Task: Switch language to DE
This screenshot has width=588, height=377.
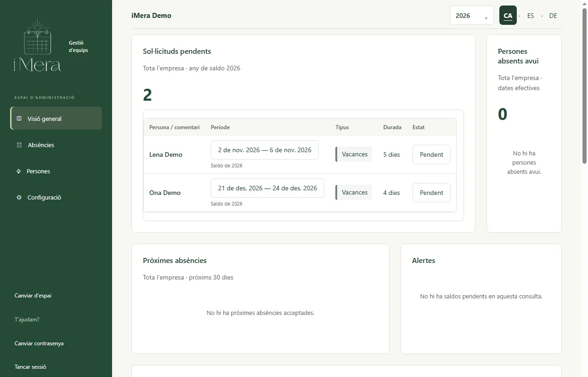Action: (553, 16)
